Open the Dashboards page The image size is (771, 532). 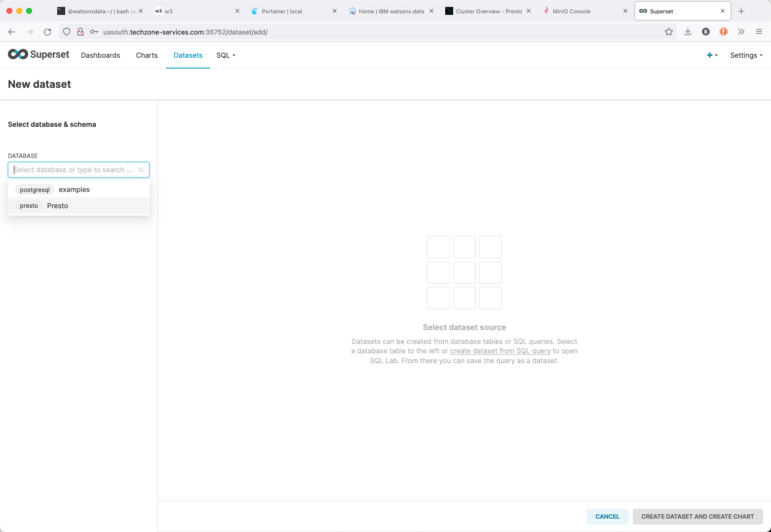(101, 55)
